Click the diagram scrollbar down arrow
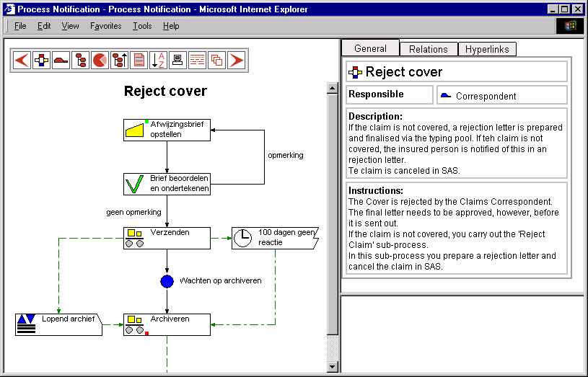The image size is (588, 377). coord(333,366)
